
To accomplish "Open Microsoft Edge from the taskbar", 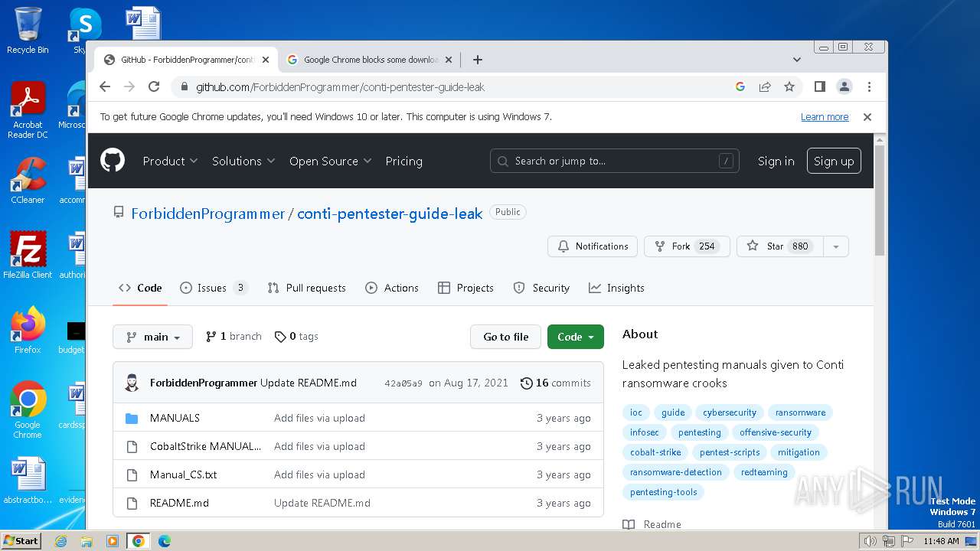I will [164, 541].
